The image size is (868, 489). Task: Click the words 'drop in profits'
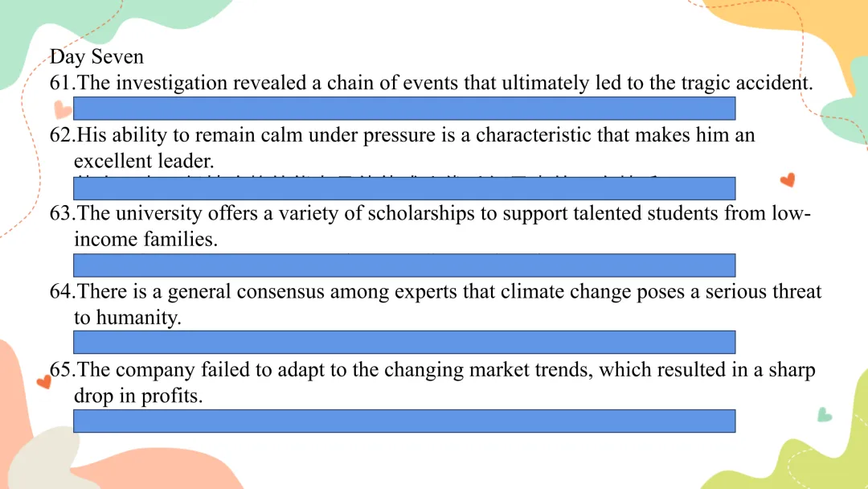138,397
